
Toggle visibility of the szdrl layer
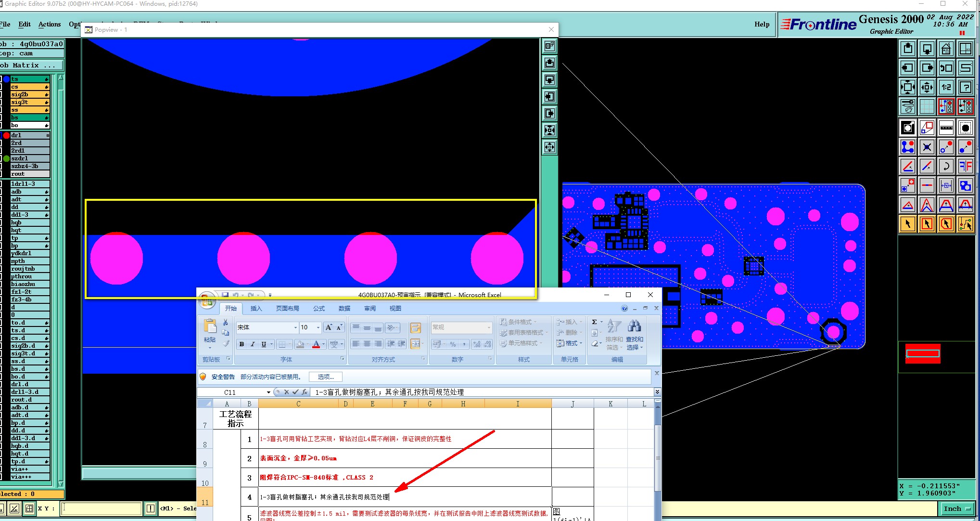click(x=6, y=158)
